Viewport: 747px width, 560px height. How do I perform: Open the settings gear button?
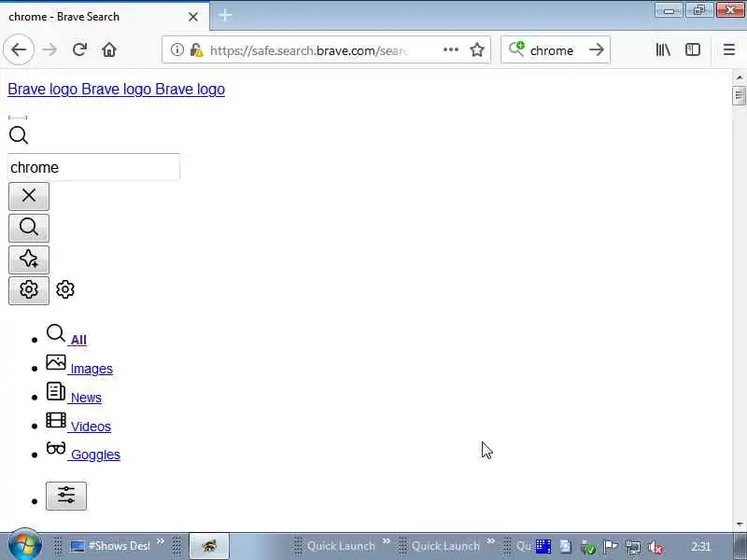pyautogui.click(x=29, y=290)
